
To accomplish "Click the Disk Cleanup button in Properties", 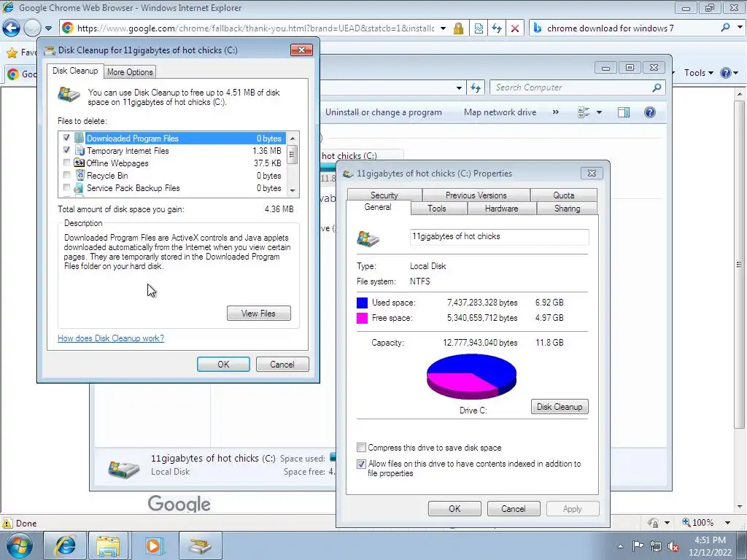I will coord(560,407).
